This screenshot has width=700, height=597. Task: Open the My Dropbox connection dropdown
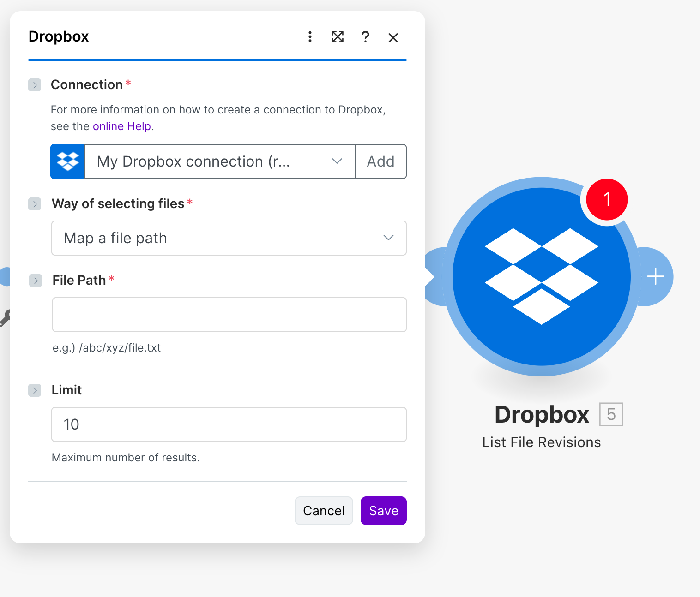tap(220, 161)
